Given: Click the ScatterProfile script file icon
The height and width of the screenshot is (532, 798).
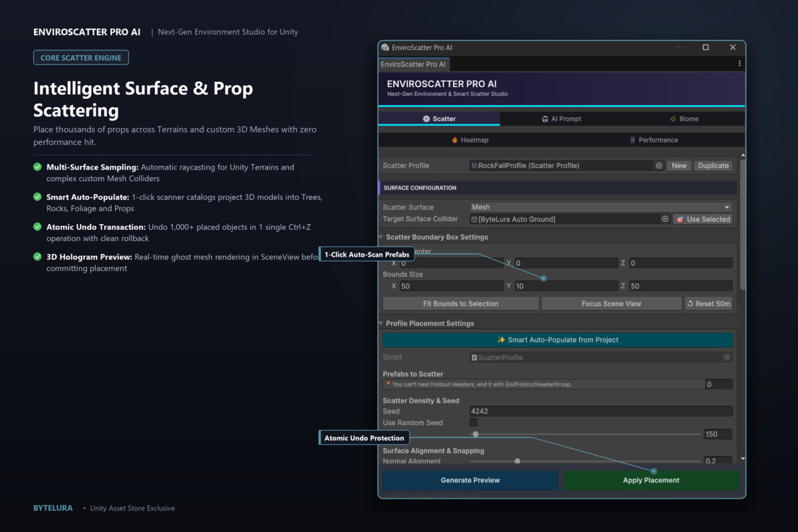Looking at the screenshot, I should [x=474, y=357].
